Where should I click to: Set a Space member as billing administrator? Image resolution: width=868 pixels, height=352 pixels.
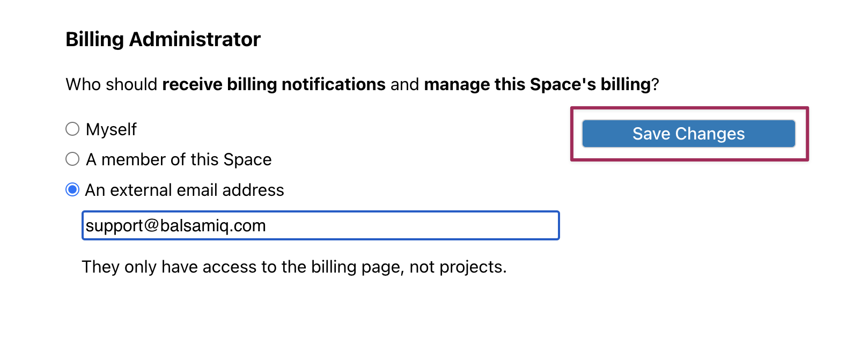(x=72, y=158)
